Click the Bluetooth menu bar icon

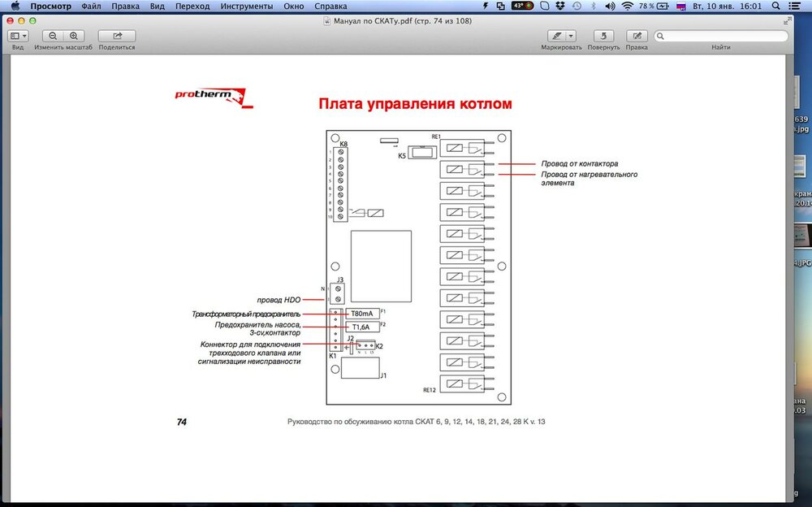click(x=594, y=6)
